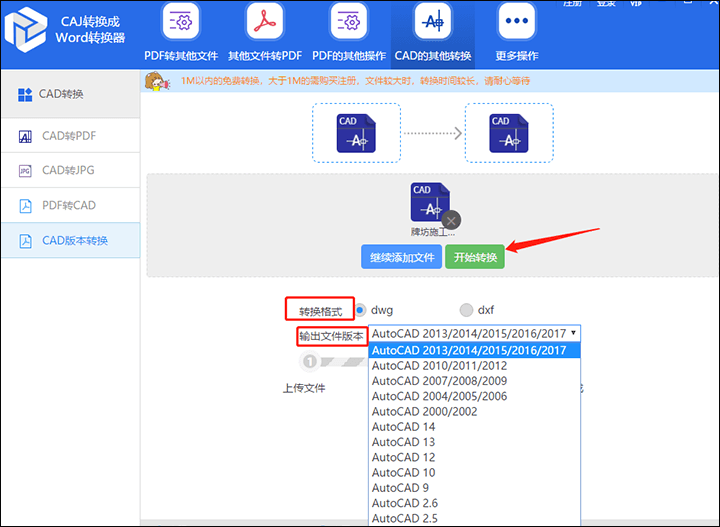Click the 上传文件 step label
This screenshot has width=720, height=527.
(304, 388)
